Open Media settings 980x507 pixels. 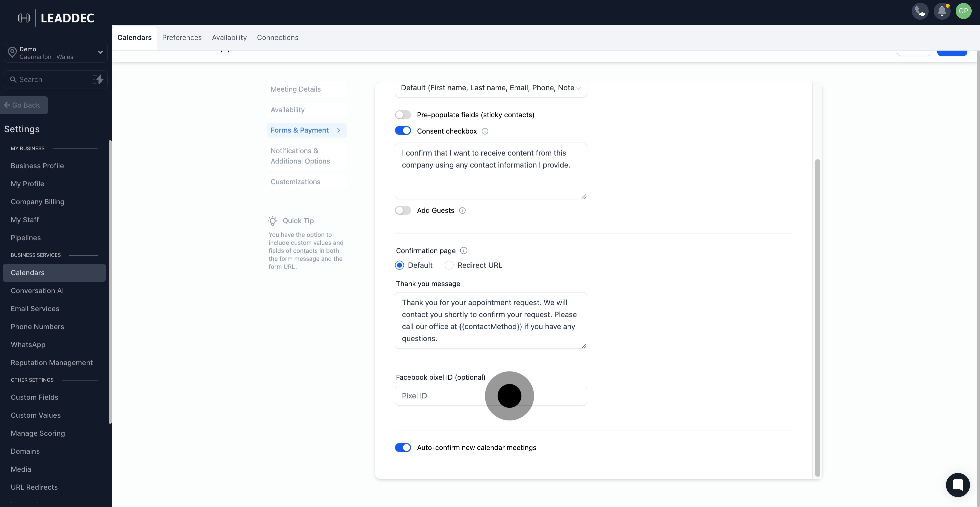(x=21, y=469)
